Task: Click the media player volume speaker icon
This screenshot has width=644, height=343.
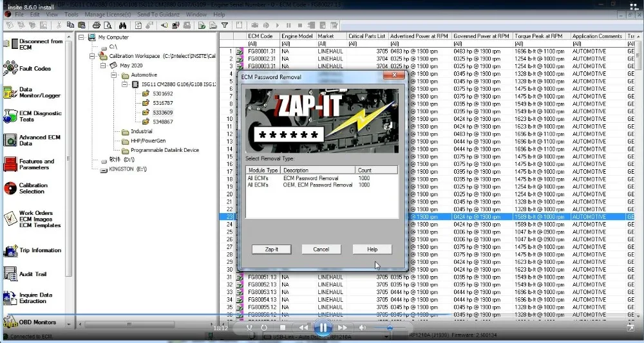Action: [x=362, y=328]
